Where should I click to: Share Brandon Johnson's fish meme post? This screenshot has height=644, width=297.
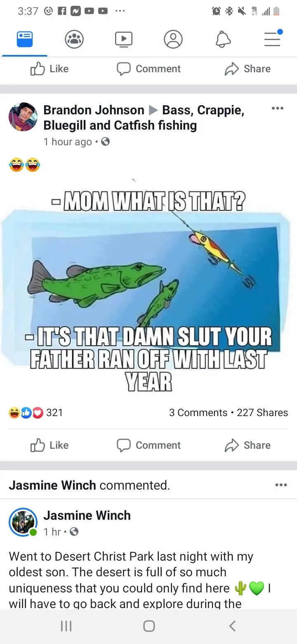click(247, 445)
